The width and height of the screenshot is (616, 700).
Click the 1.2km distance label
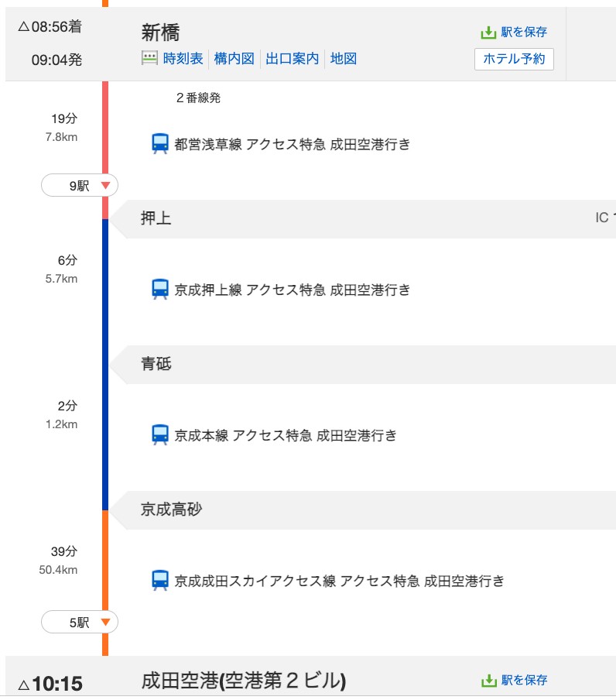(62, 424)
